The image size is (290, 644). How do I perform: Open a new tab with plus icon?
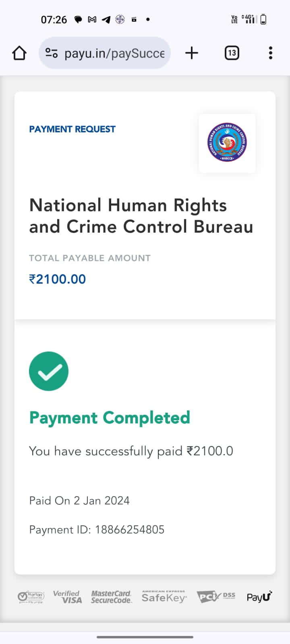192,53
